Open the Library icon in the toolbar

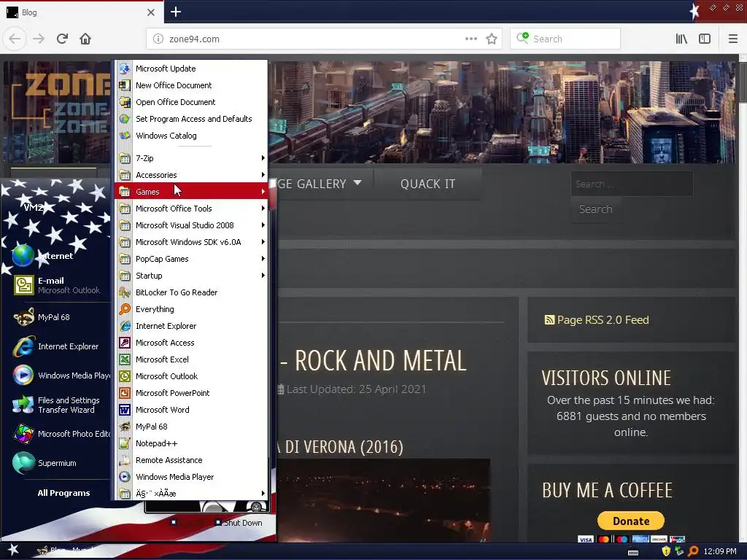tap(681, 39)
